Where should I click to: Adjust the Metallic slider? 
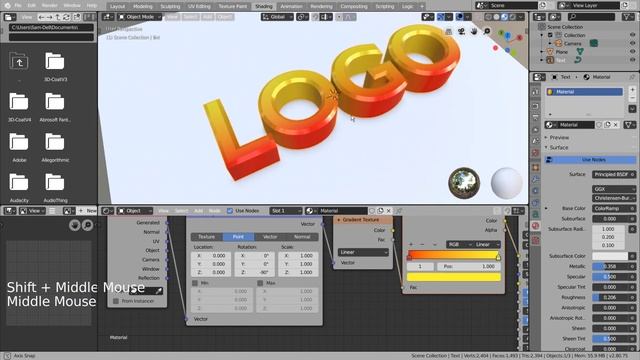pyautogui.click(x=610, y=266)
